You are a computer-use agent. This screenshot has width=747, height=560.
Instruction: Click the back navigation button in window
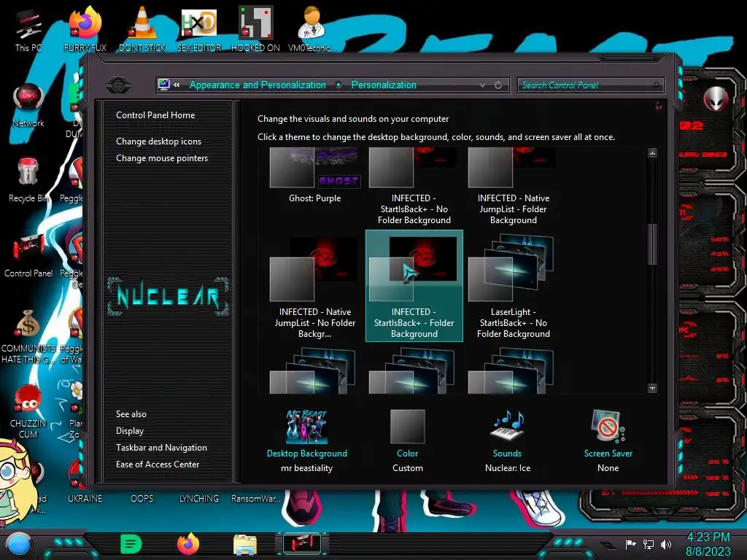point(118,85)
